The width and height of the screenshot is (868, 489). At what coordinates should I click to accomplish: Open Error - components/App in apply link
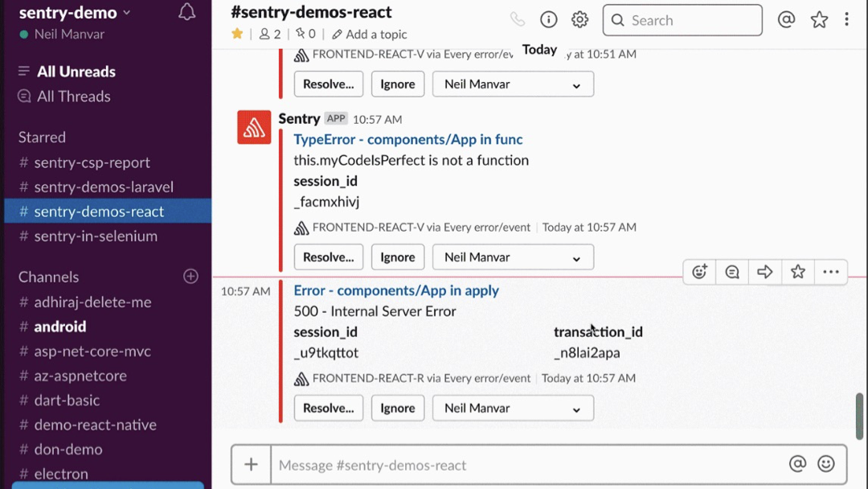tap(396, 290)
